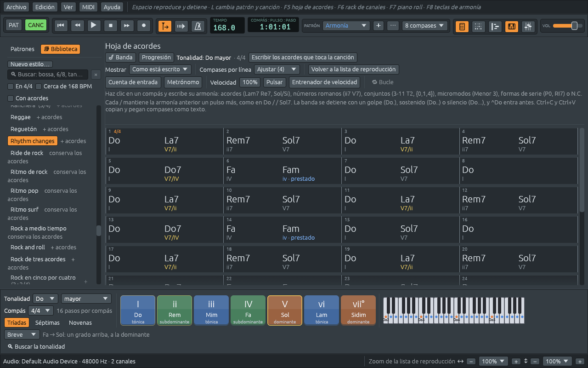Open the channel rack dotted-grid icon

coord(478,26)
